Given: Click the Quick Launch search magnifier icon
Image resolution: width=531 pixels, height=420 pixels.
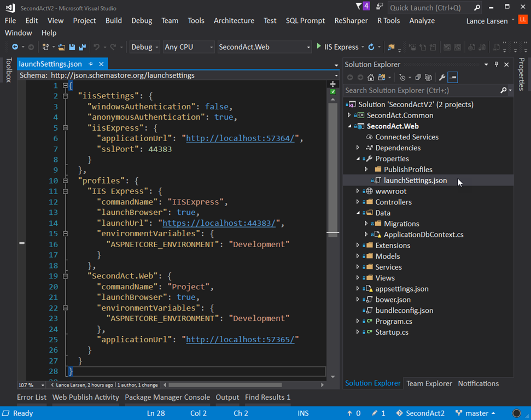Looking at the screenshot, I should pos(477,8).
